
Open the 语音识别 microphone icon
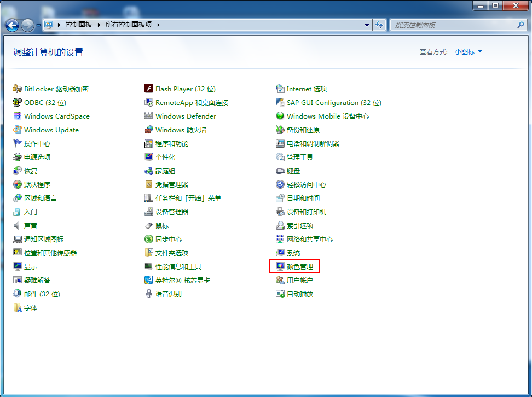click(149, 294)
